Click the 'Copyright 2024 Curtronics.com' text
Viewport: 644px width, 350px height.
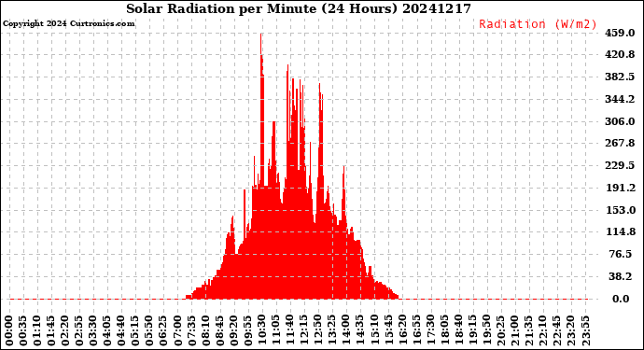click(68, 24)
